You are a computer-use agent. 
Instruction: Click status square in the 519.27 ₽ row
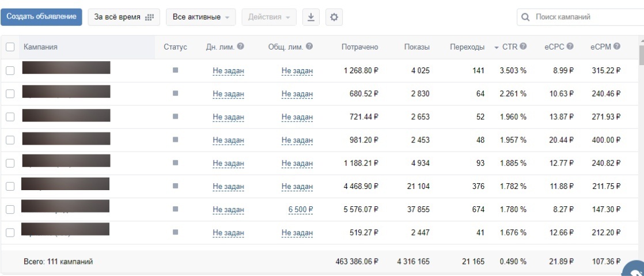175,232
